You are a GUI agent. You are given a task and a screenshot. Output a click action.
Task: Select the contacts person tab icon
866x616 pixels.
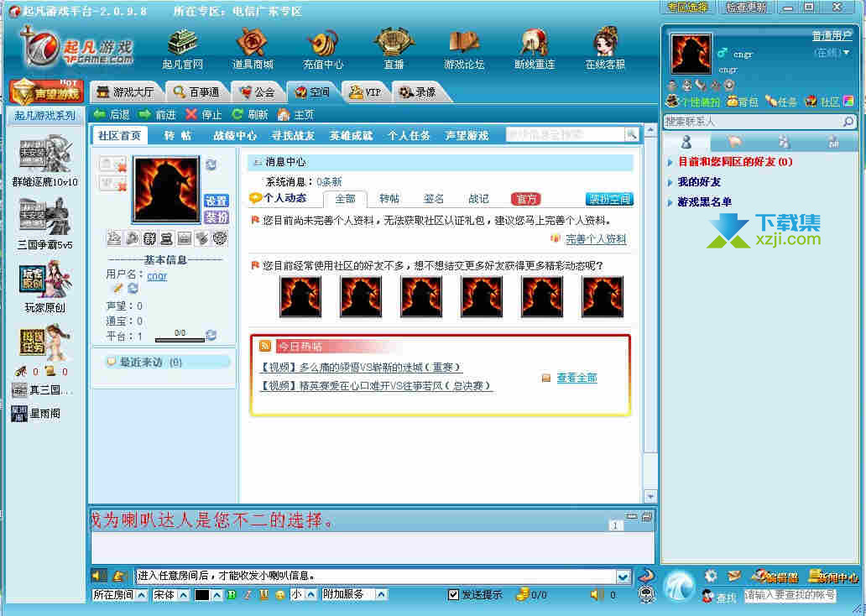pyautogui.click(x=686, y=142)
